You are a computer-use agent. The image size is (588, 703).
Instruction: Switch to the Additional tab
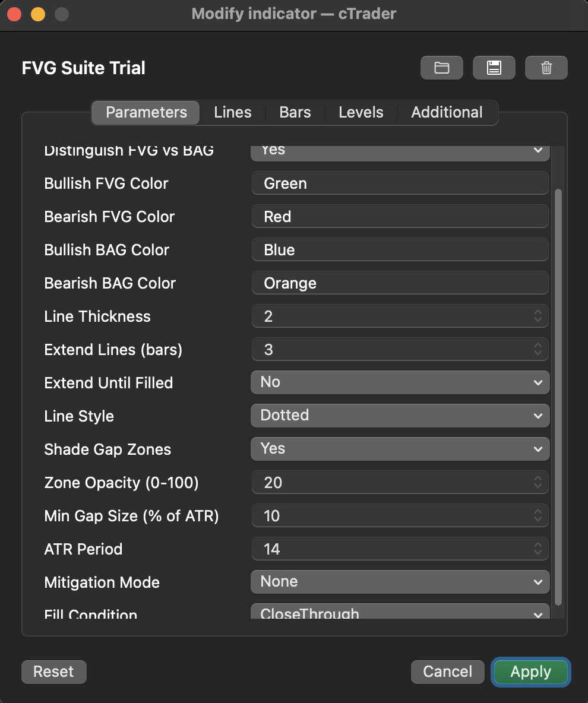pyautogui.click(x=446, y=112)
